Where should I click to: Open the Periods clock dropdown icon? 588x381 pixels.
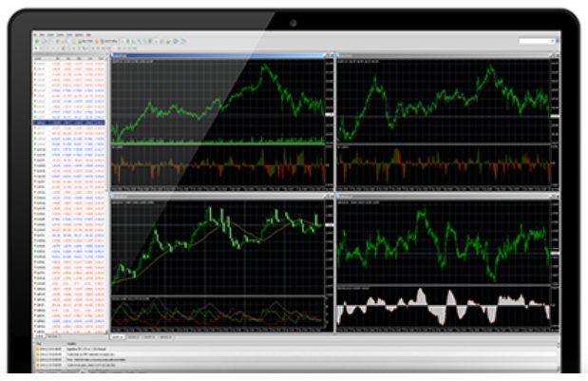pyautogui.click(x=175, y=41)
